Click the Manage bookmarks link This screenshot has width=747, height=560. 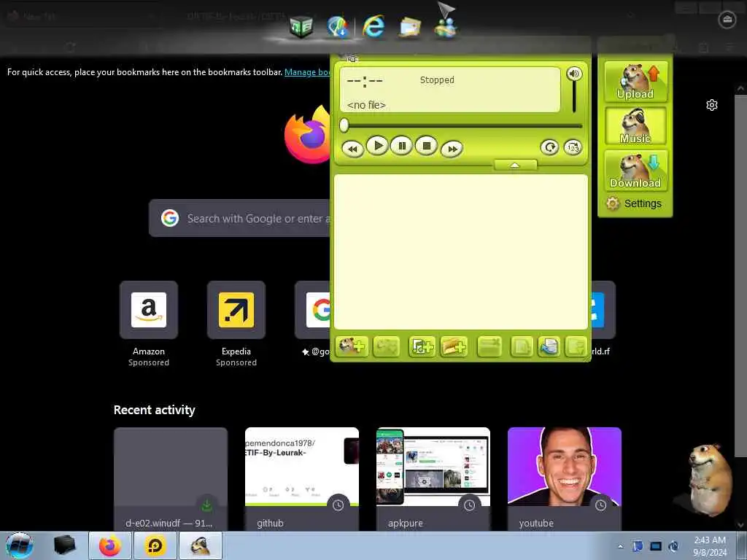pyautogui.click(x=308, y=72)
